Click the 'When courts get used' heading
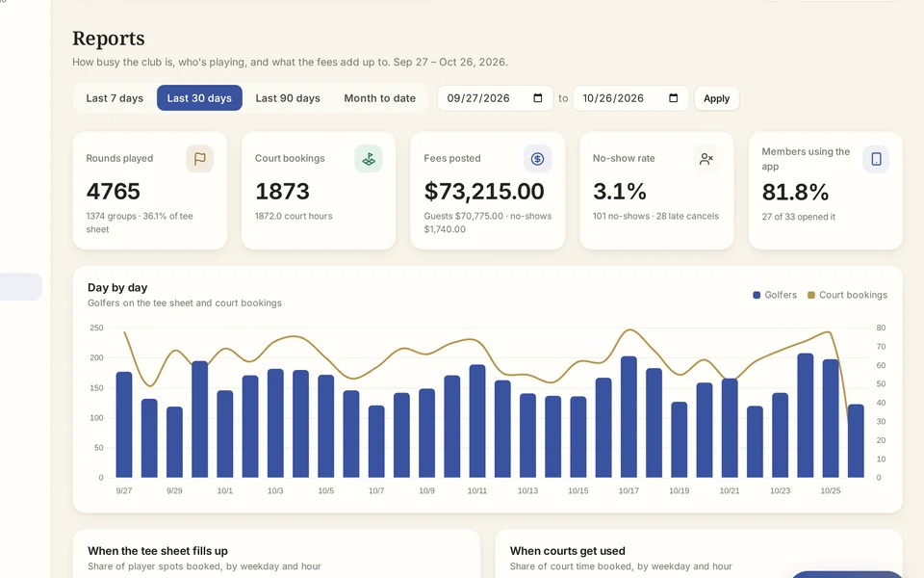924x578 pixels. coord(567,551)
